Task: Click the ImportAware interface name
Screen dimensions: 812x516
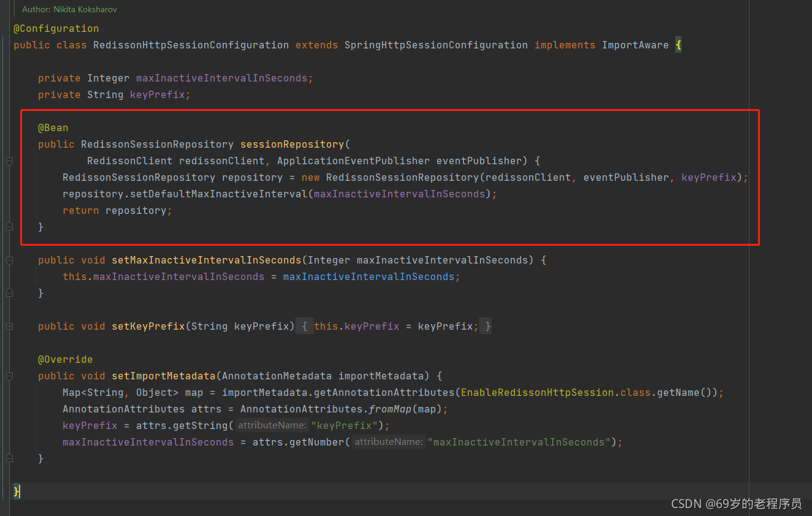Action: [x=636, y=45]
